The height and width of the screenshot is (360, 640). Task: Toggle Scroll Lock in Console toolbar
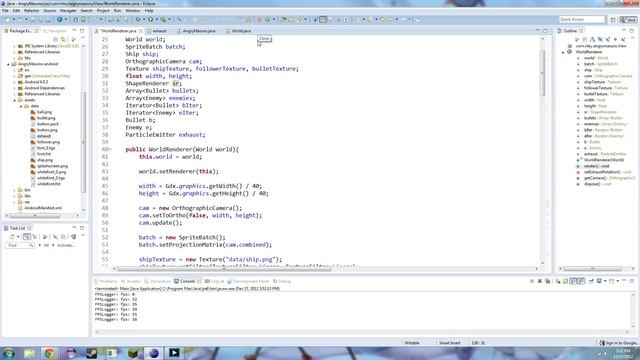pyautogui.click(x=566, y=281)
